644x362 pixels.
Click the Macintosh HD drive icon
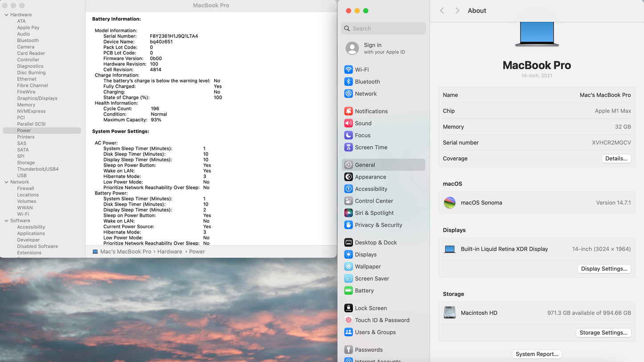point(450,313)
